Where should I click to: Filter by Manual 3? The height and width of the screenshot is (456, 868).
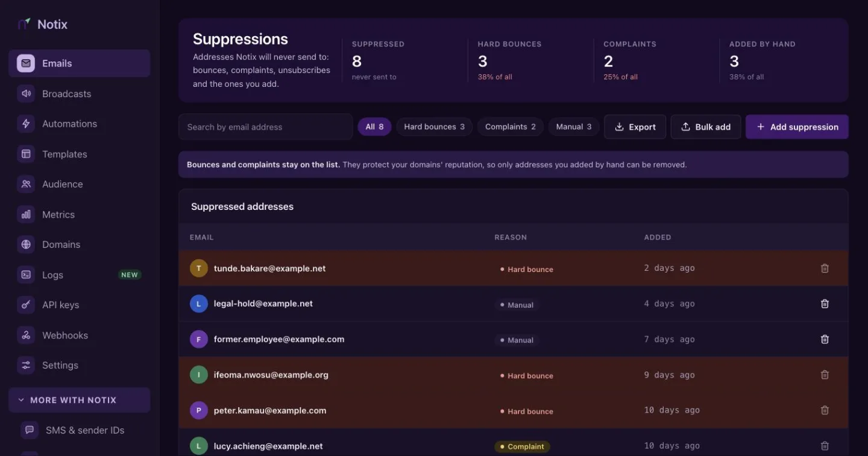tap(574, 127)
